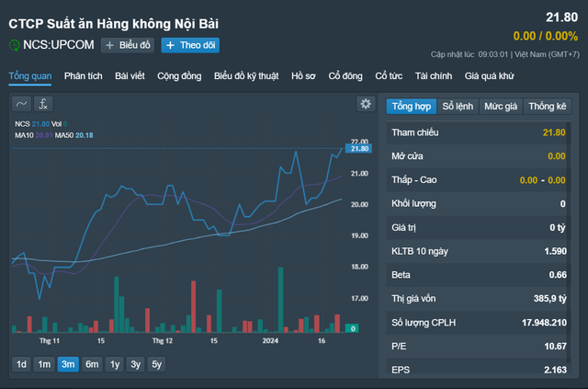Viewport: 588px width, 389px height.
Task: Open the Cổ tức tab
Action: click(x=390, y=75)
